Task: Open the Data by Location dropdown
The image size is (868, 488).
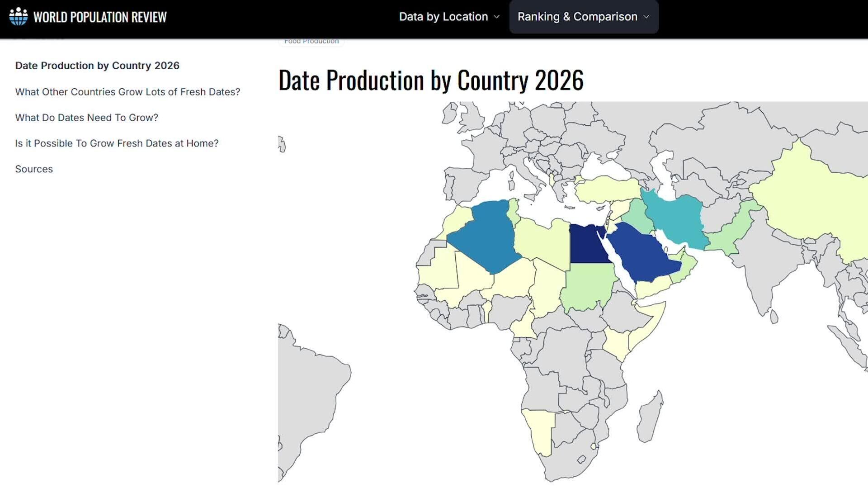Action: pyautogui.click(x=443, y=17)
